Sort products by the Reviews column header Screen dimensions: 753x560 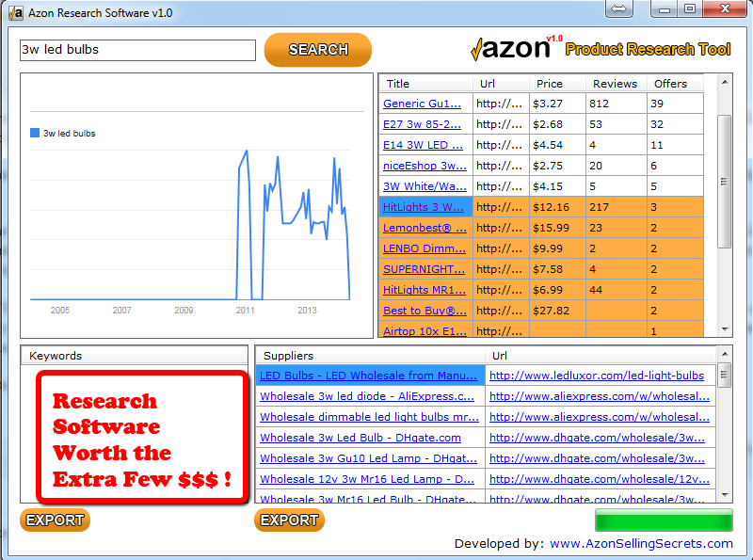pos(617,84)
